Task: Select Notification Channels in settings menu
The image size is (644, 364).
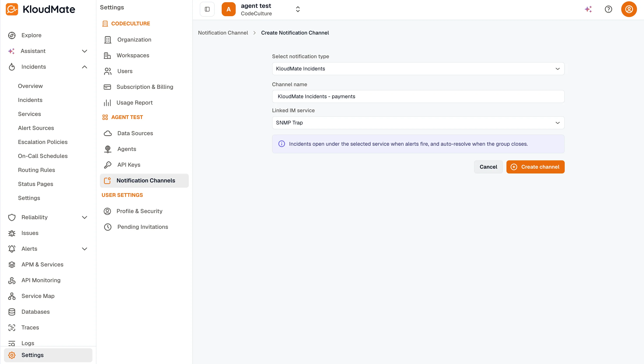Action: [x=144, y=180]
